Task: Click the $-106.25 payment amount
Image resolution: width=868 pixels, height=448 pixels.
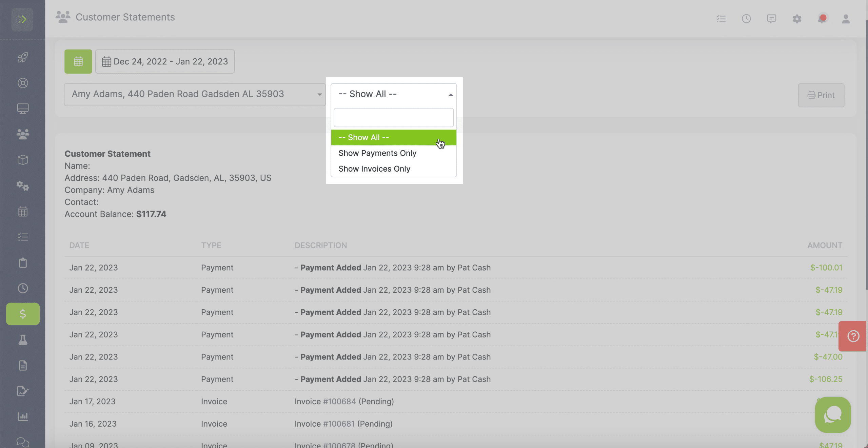Action: point(826,379)
